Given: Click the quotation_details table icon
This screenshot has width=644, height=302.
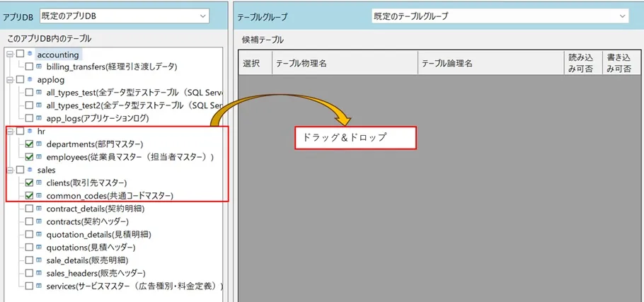Looking at the screenshot, I should (x=39, y=234).
